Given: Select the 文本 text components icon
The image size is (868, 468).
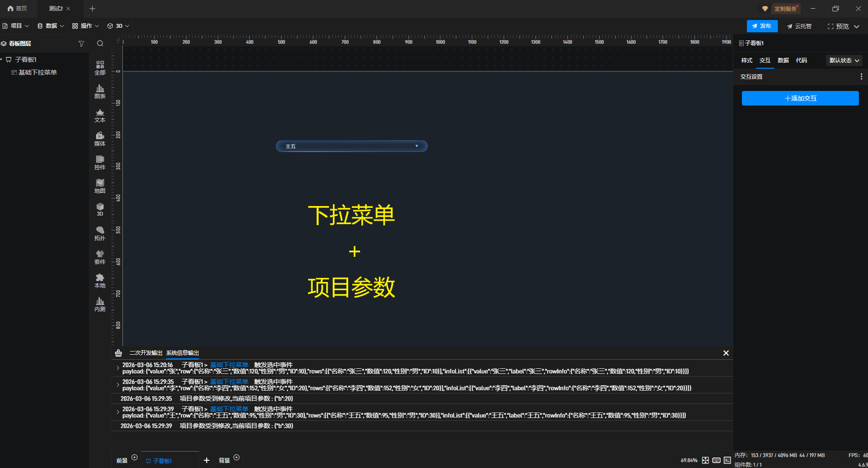Looking at the screenshot, I should (x=100, y=115).
